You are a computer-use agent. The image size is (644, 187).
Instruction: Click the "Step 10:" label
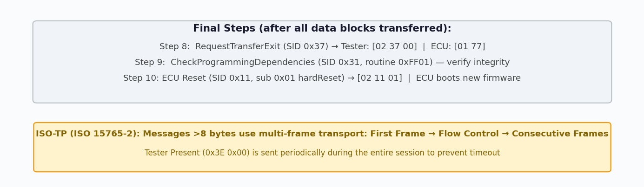pyautogui.click(x=140, y=78)
